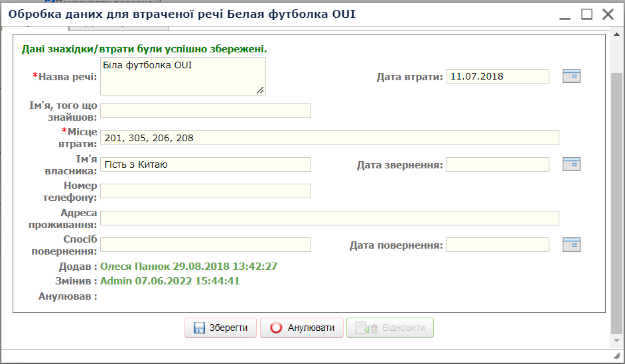Click the Відновити restore button
Viewport: 625px width, 364px height.
tap(390, 328)
